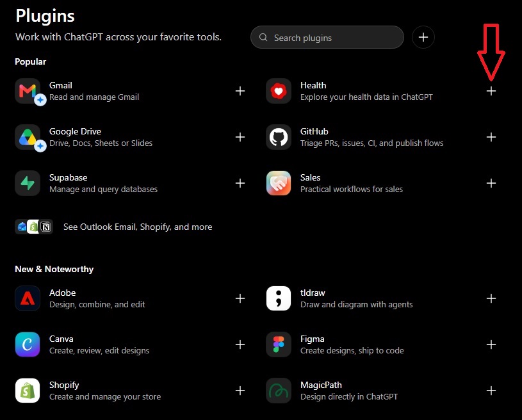Click the round plus button beside search
This screenshot has height=420, width=522.
coord(423,37)
